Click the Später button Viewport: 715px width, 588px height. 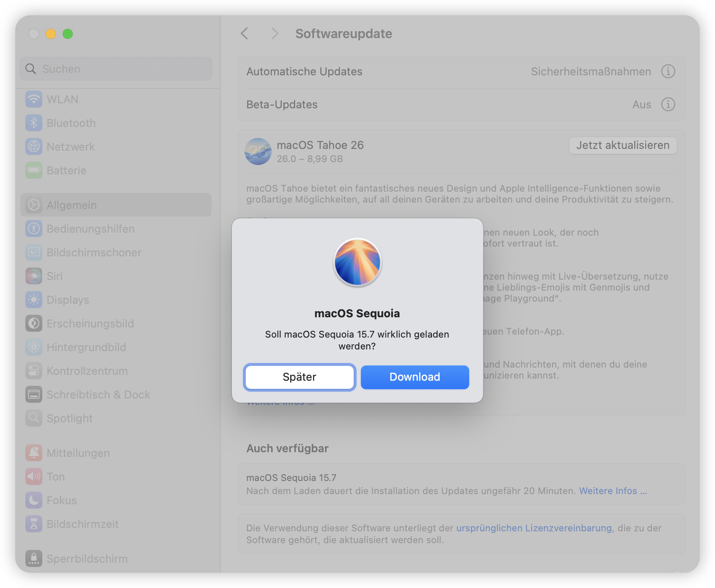click(300, 377)
